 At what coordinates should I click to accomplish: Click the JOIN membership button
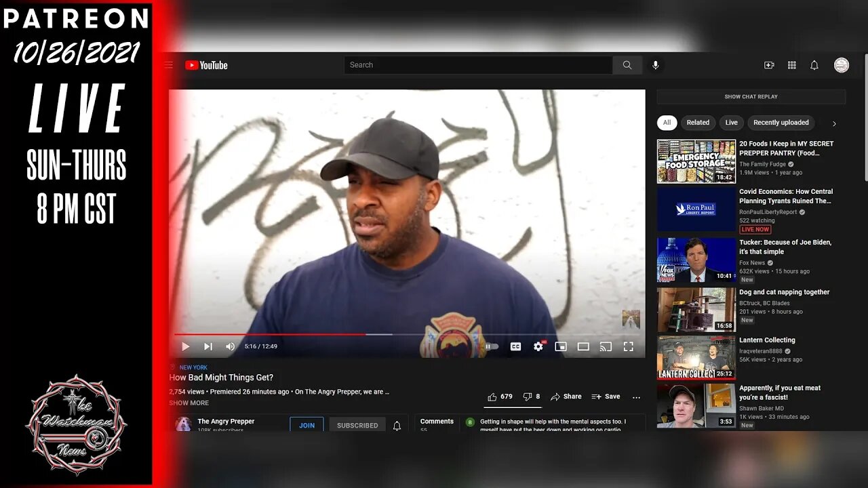pos(307,425)
